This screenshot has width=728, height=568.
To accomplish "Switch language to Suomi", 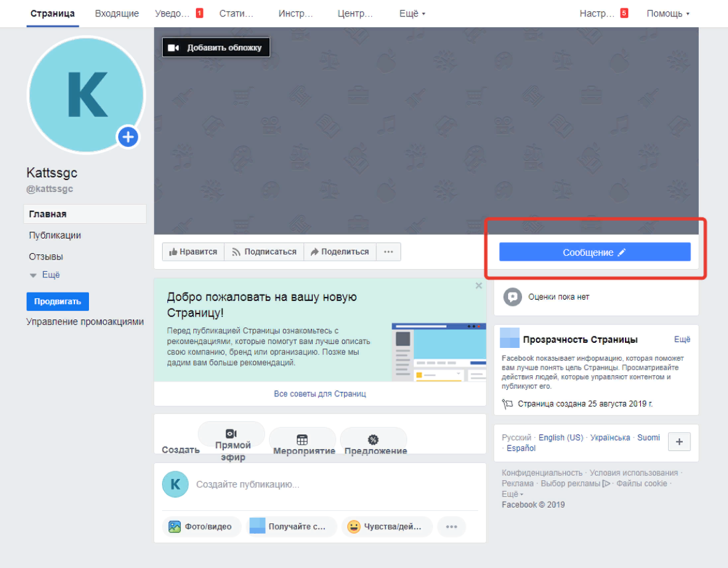I will 648,438.
